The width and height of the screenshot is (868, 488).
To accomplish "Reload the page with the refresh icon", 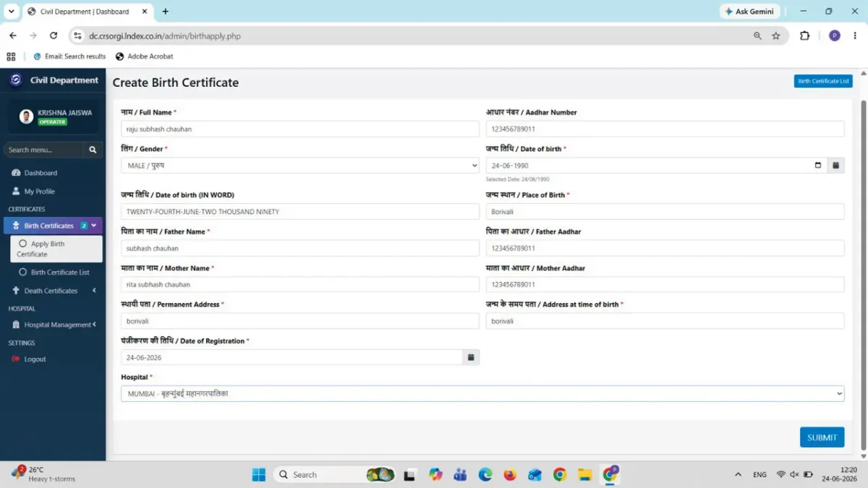I will point(53,35).
